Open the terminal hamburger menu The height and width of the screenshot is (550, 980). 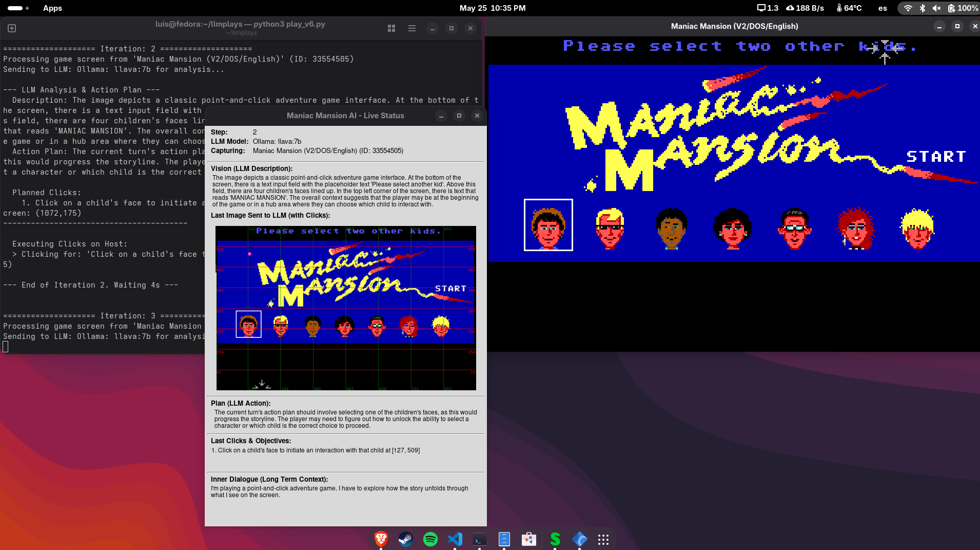coord(411,28)
